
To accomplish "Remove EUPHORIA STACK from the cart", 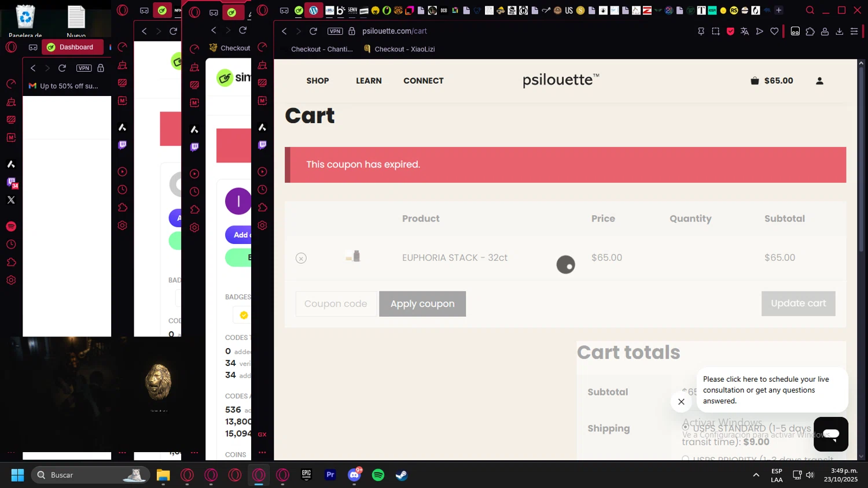I will point(301,258).
